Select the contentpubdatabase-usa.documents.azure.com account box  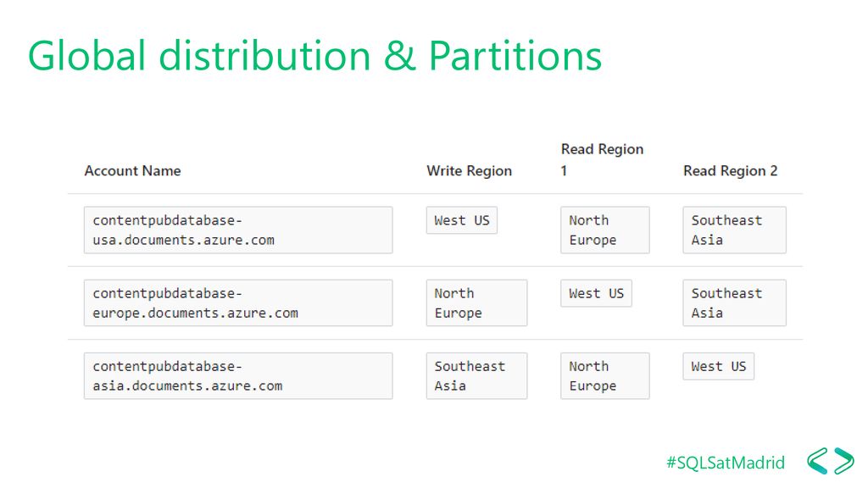(x=238, y=230)
